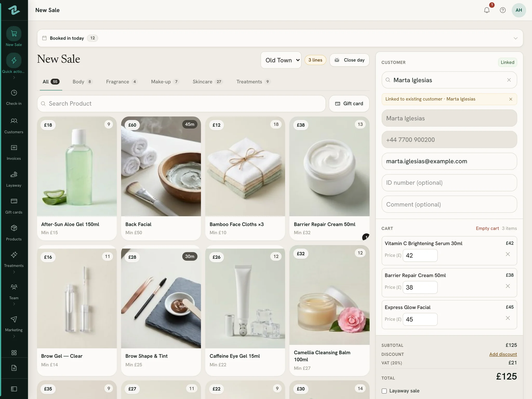Click the document icon near sidebar bottom

point(14,368)
